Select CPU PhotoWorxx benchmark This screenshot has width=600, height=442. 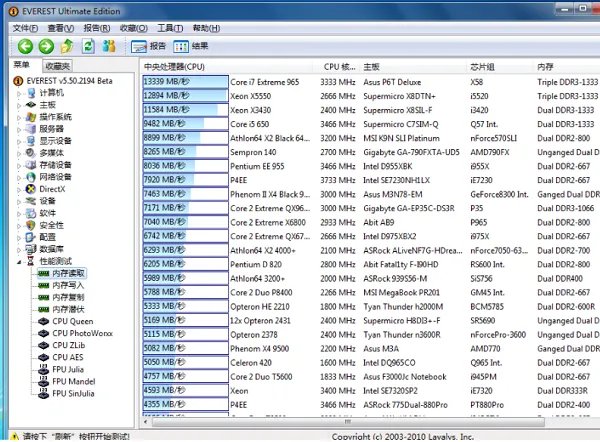click(84, 333)
